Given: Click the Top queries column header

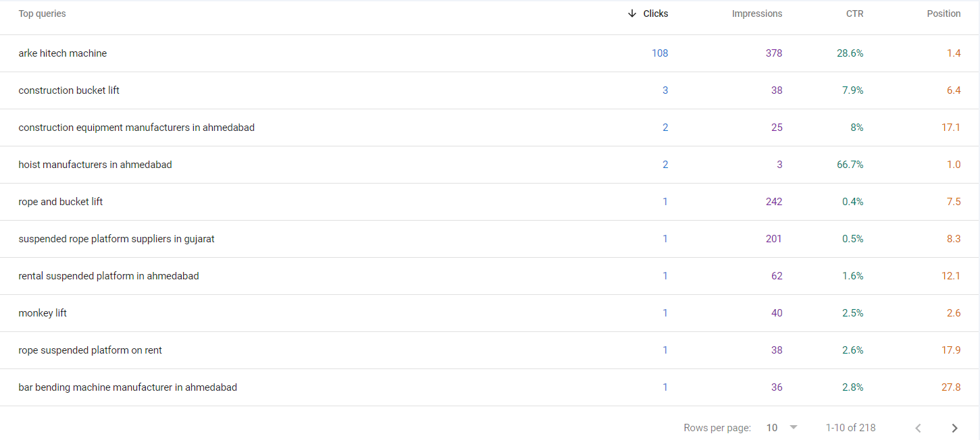Looking at the screenshot, I should (x=42, y=13).
